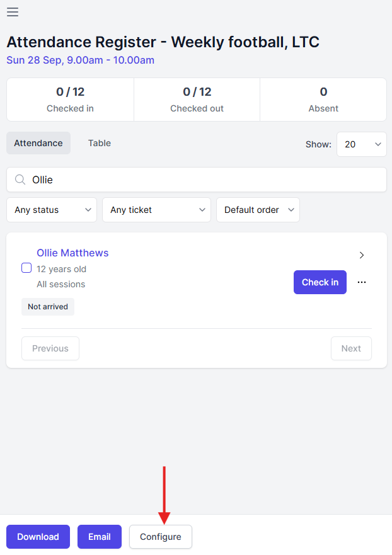Expand the Show entries count dropdown

pos(362,144)
